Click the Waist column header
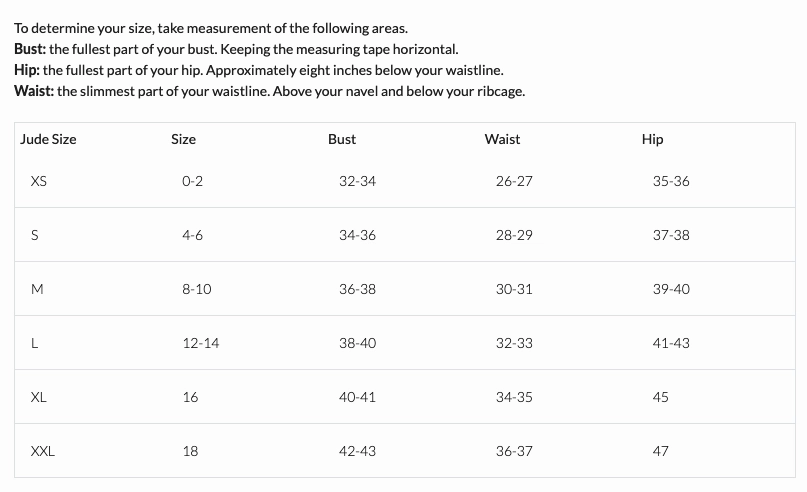Screen dimensions: 807x492 [502, 139]
